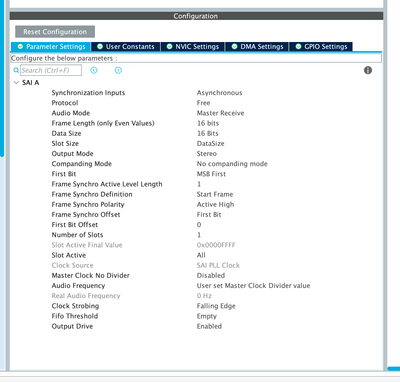Image resolution: width=400 pixels, height=382 pixels.
Task: Select the Clock Strobing parameter label
Action: [x=75, y=306]
